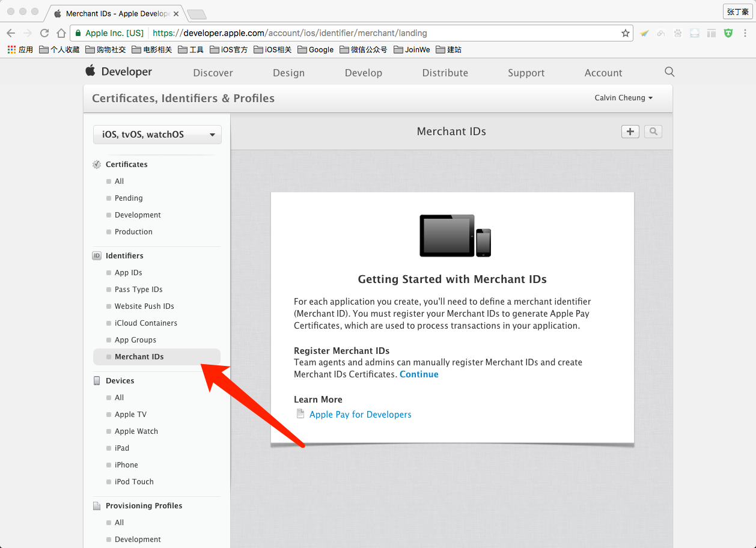Viewport: 756px width, 548px height.
Task: Open a new browser tab
Action: 197,14
